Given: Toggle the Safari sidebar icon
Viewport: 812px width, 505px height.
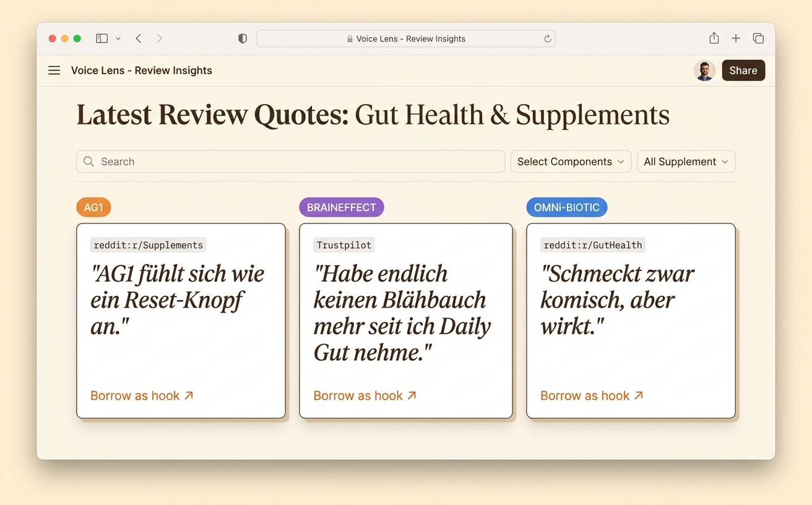Looking at the screenshot, I should pyautogui.click(x=102, y=38).
